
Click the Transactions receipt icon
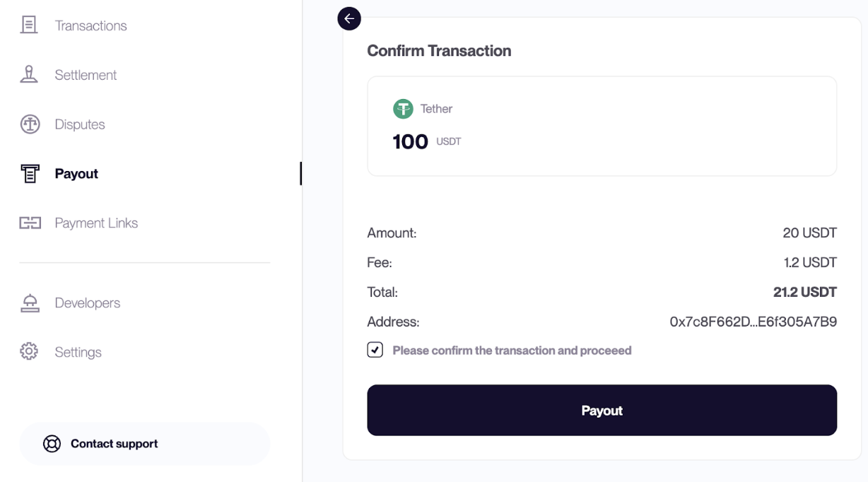click(x=29, y=25)
